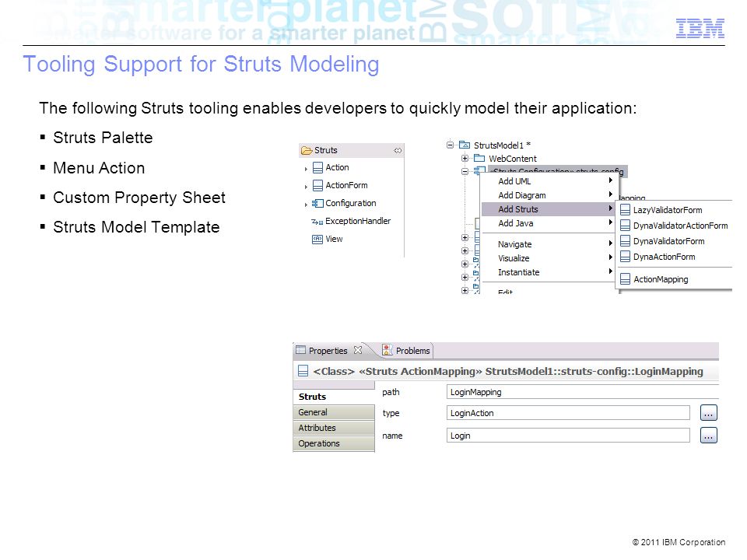Click the LazyValidatorForm class icon
Image resolution: width=747 pixels, height=560 pixels.
tap(626, 210)
